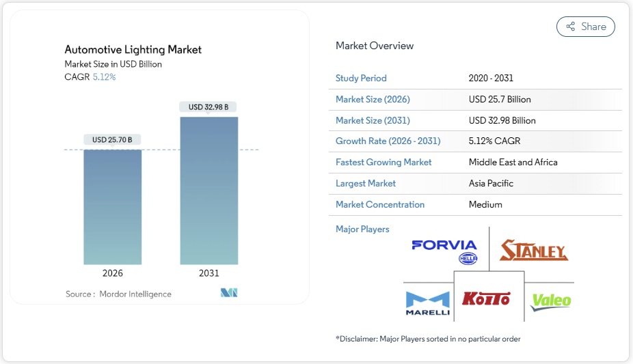Click the 2031 market size bar
The image size is (633, 364).
[x=209, y=191]
